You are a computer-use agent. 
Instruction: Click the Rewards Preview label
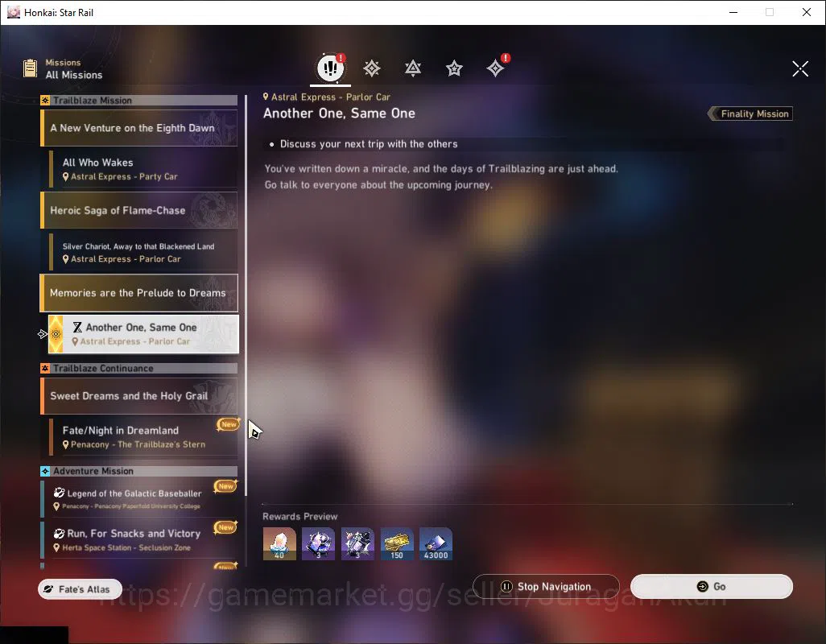pyautogui.click(x=300, y=517)
